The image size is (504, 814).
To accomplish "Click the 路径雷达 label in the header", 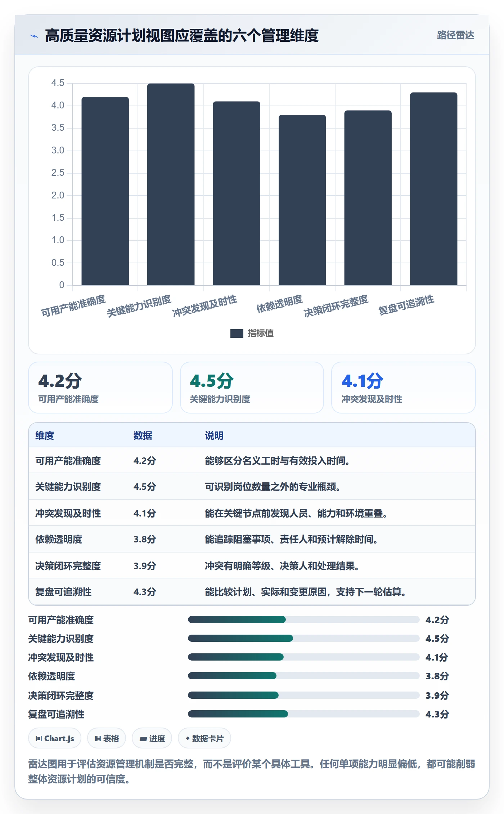I will pyautogui.click(x=455, y=35).
